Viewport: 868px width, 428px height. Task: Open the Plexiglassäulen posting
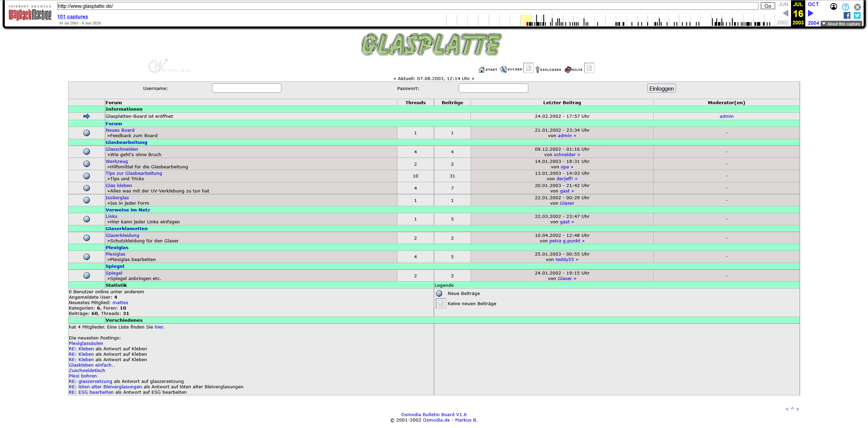(x=86, y=343)
